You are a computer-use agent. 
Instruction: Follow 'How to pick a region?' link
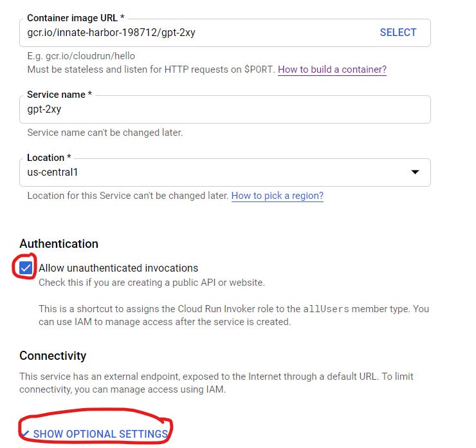click(277, 196)
